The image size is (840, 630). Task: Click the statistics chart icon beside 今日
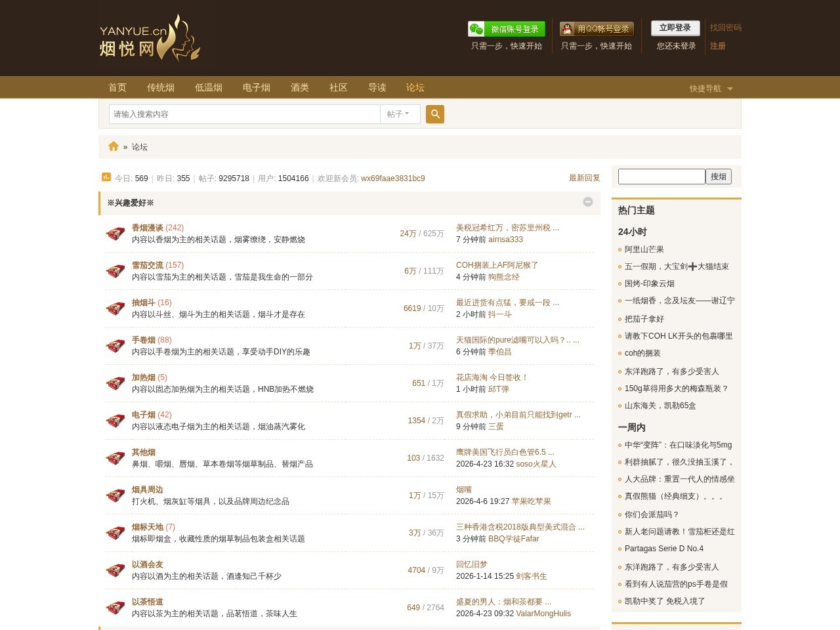pos(106,177)
